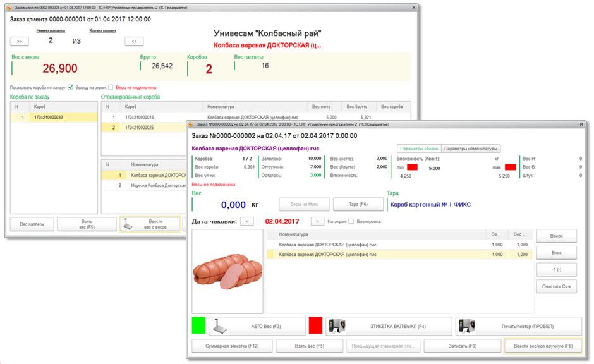Click Ввести вес/кол вручную (F8)
594x364 pixels.
pyautogui.click(x=543, y=346)
